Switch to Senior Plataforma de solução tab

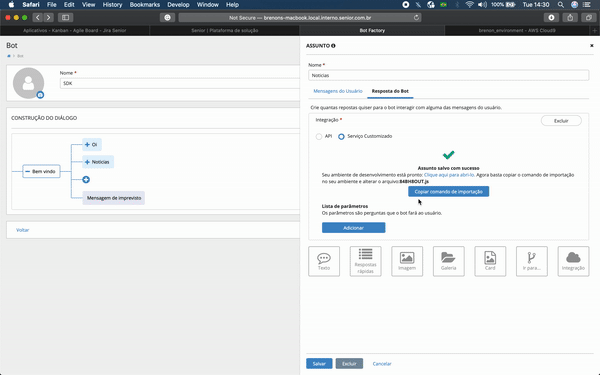point(225,30)
